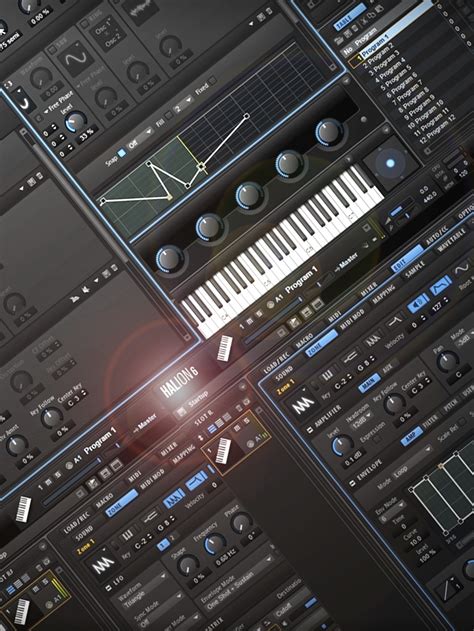The height and width of the screenshot is (631, 474).
Task: Click the blue waveform button in the LFO zone panel
Action: (x=174, y=499)
